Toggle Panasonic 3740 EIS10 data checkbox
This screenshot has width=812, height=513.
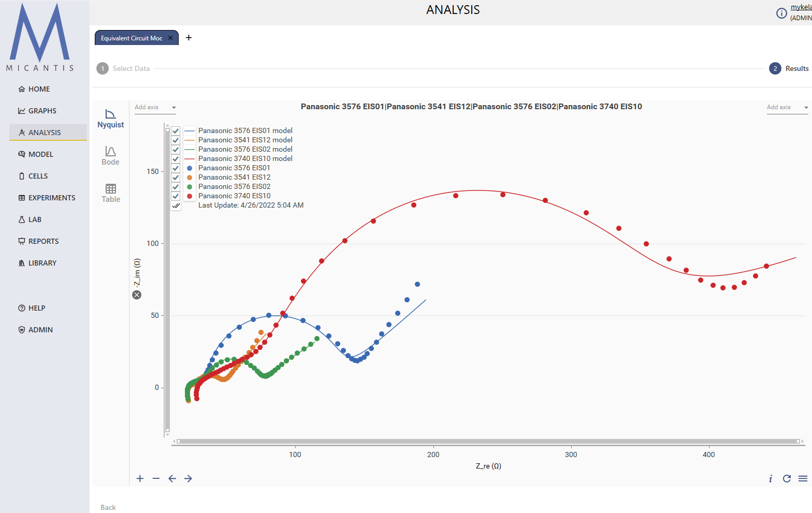tap(176, 196)
